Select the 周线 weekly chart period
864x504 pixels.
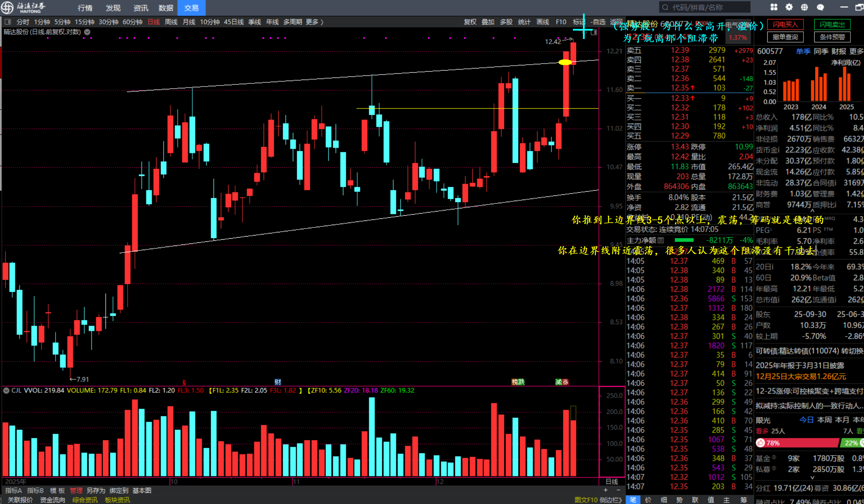[171, 22]
